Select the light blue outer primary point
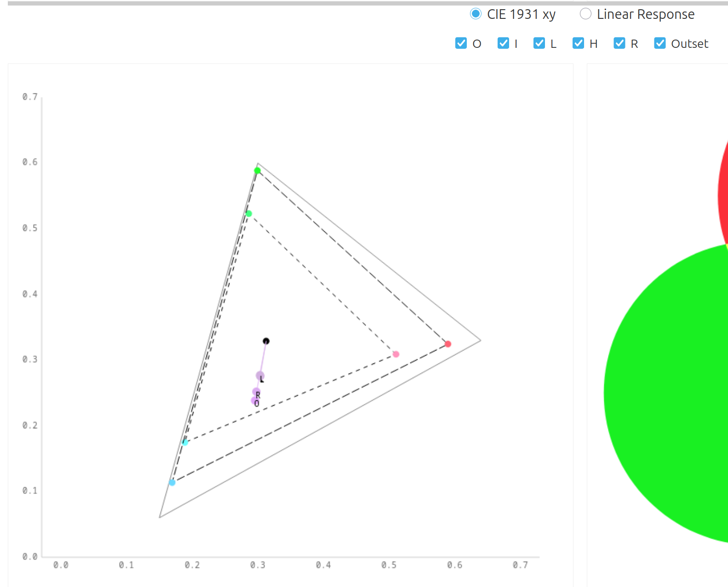This screenshot has width=728, height=587. (x=172, y=483)
